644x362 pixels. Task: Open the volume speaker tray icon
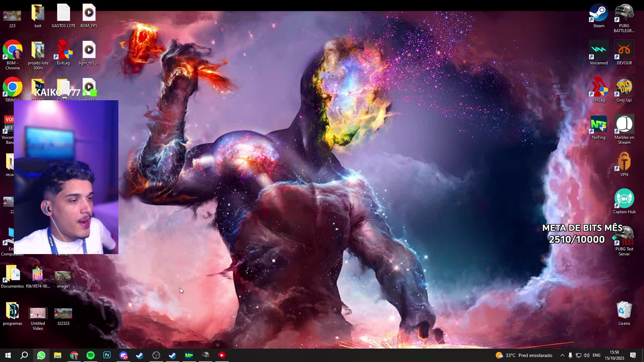pos(587,355)
